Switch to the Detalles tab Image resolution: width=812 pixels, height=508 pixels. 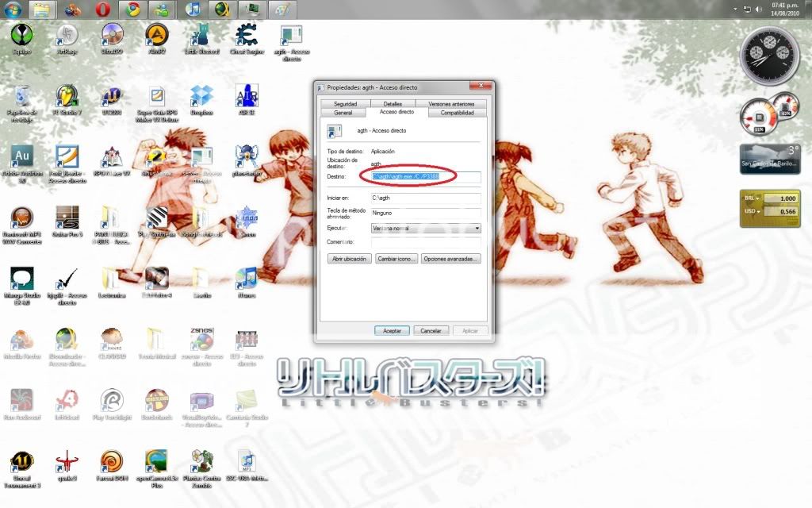click(x=392, y=104)
